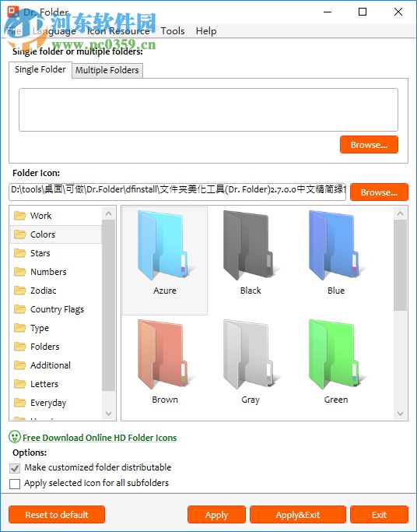Click icon gallery scrollbar down arrow
Image resolution: width=417 pixels, height=532 pixels.
(x=400, y=414)
